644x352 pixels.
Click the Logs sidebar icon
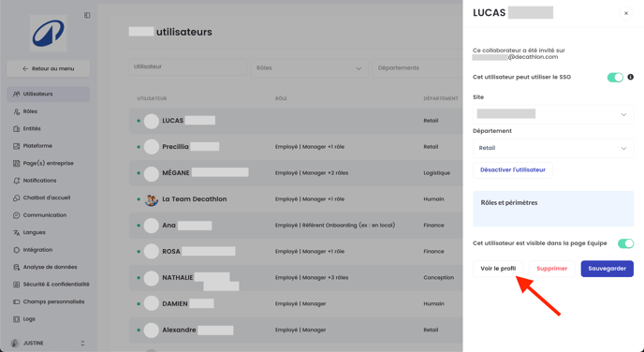tap(17, 318)
